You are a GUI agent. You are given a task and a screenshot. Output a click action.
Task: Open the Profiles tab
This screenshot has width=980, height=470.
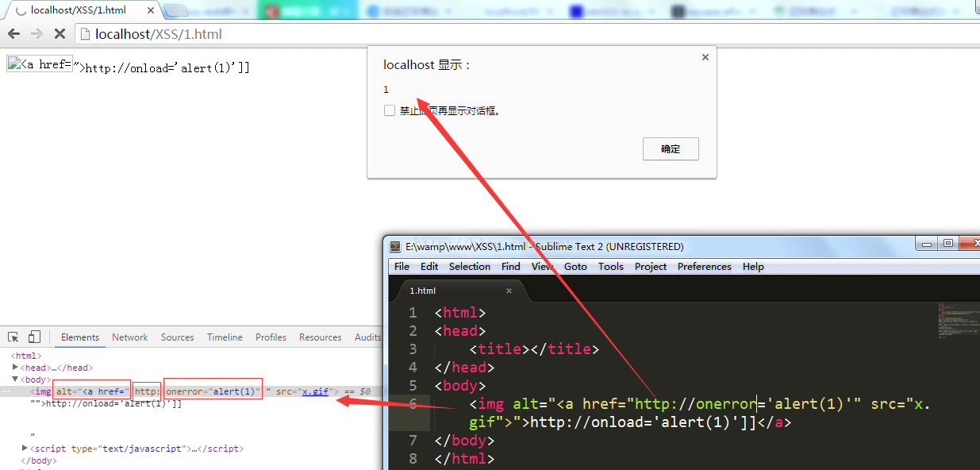pos(271,337)
